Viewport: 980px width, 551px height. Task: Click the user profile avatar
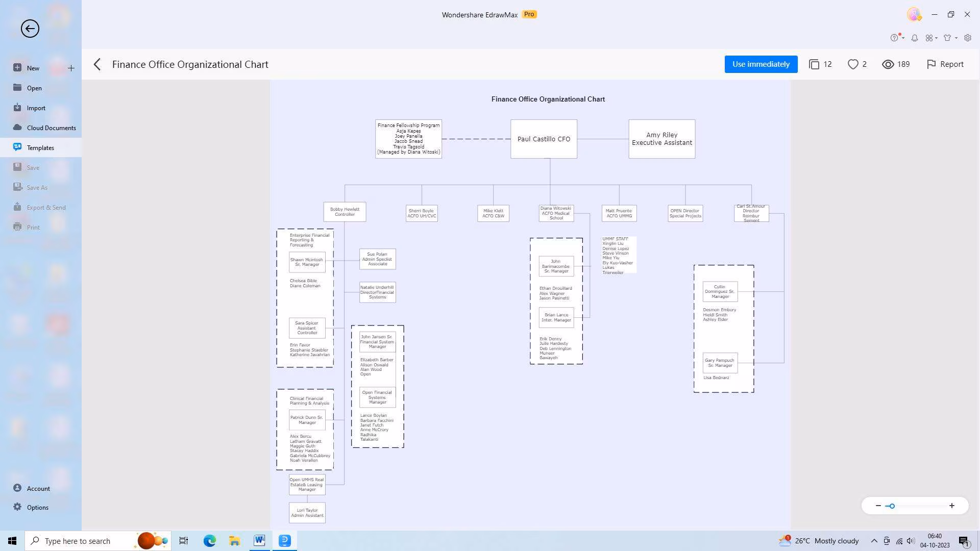pos(914,14)
